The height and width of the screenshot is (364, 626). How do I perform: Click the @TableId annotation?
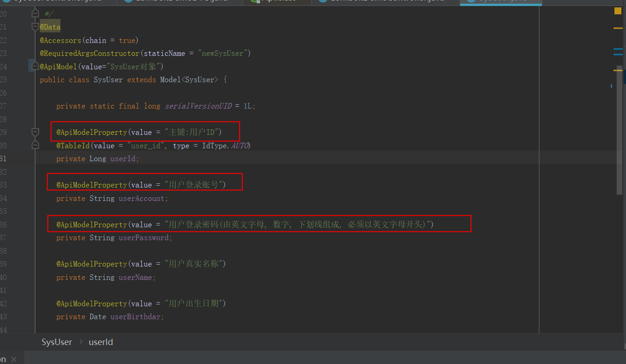pos(73,146)
